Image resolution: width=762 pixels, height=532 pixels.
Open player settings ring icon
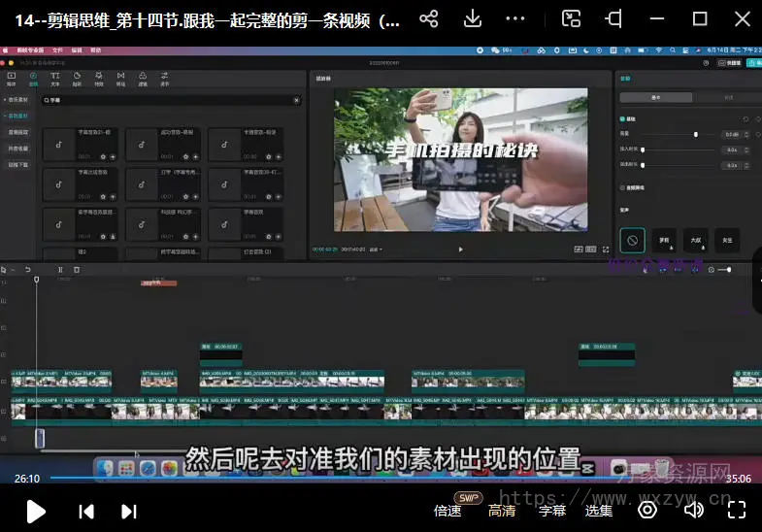[x=647, y=511]
